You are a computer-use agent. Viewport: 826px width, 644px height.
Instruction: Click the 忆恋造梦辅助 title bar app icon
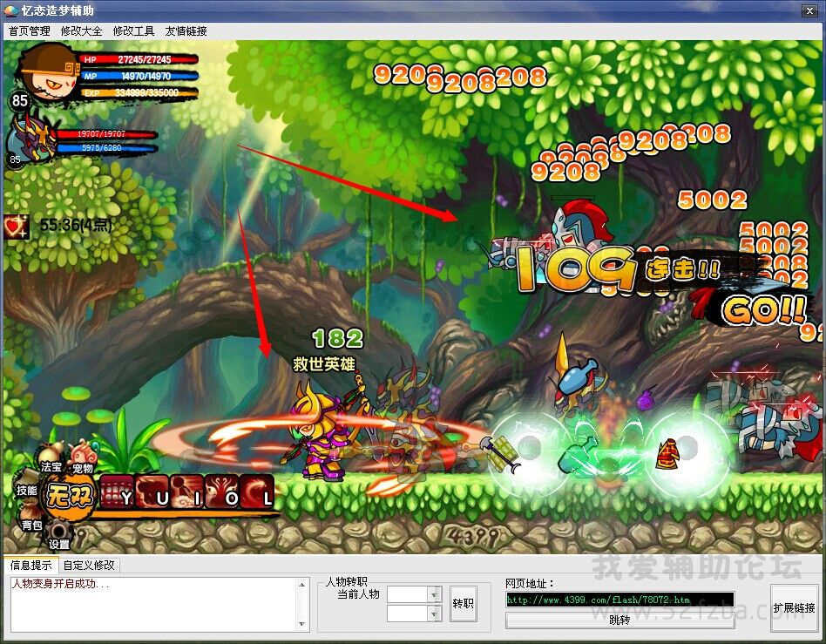[10, 10]
